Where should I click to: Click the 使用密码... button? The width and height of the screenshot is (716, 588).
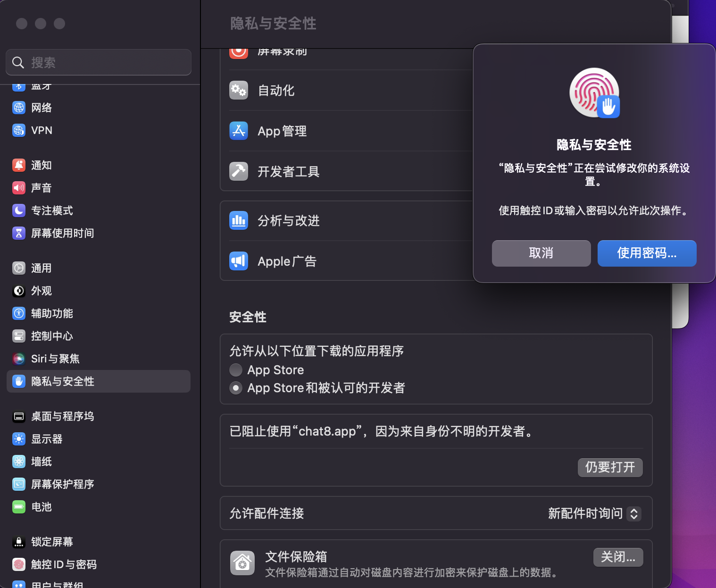pos(647,253)
